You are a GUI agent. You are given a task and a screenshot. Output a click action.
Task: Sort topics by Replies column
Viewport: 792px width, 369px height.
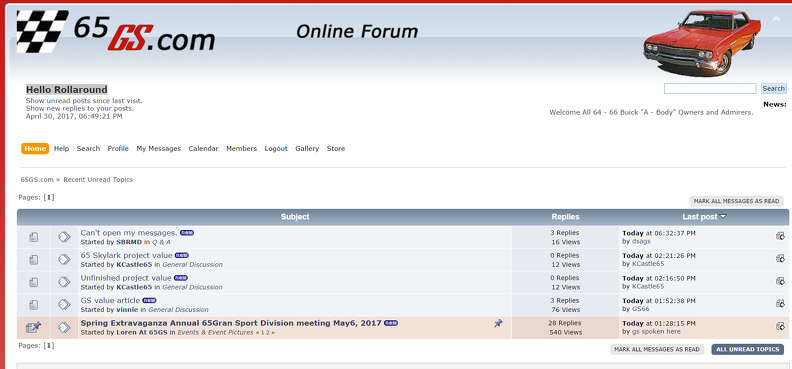pyautogui.click(x=565, y=217)
